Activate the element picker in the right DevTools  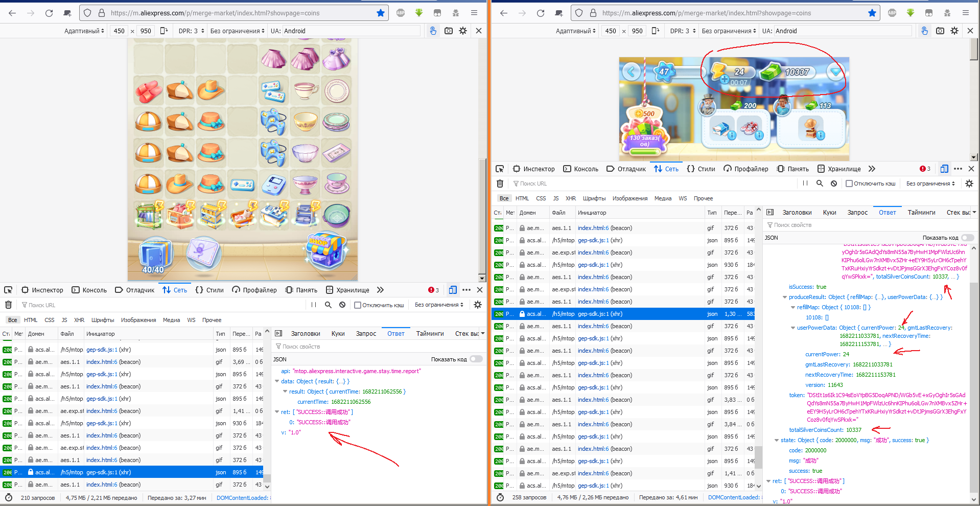(x=500, y=169)
